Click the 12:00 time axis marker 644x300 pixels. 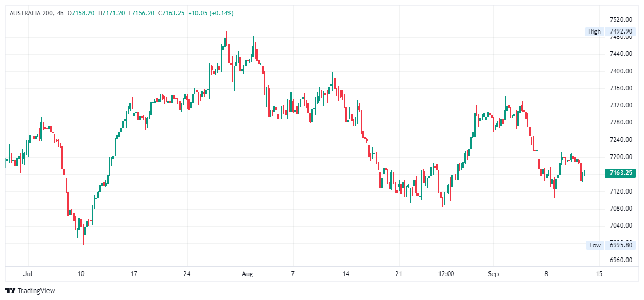446,274
